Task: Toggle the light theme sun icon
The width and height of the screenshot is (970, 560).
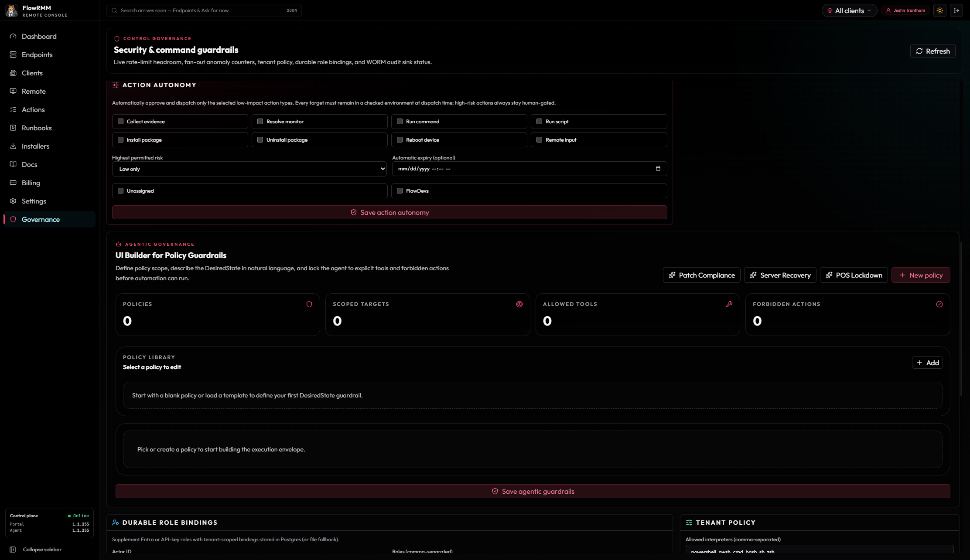Action: (x=940, y=10)
